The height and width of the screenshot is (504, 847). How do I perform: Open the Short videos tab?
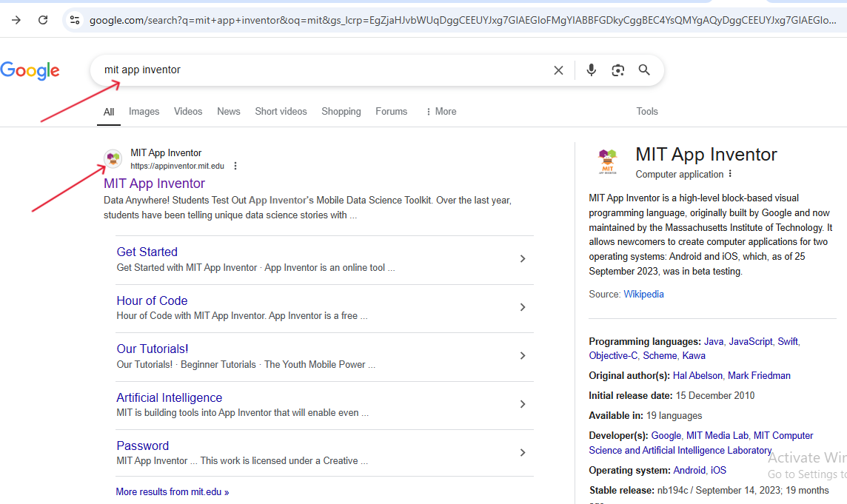click(x=281, y=111)
